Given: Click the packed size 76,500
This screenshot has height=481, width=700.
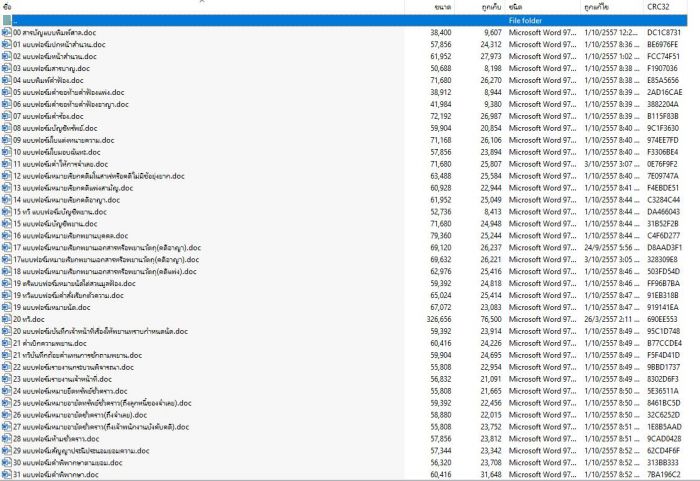Looking at the screenshot, I should (491, 319).
